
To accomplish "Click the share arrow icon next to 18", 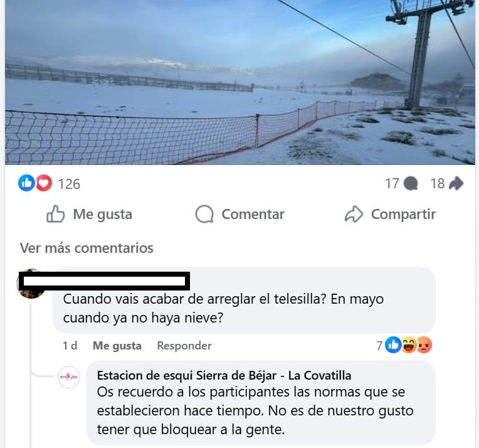I will 456,183.
